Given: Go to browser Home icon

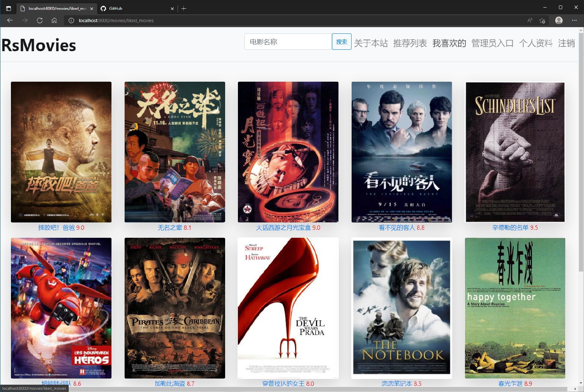Looking at the screenshot, I should (x=54, y=20).
